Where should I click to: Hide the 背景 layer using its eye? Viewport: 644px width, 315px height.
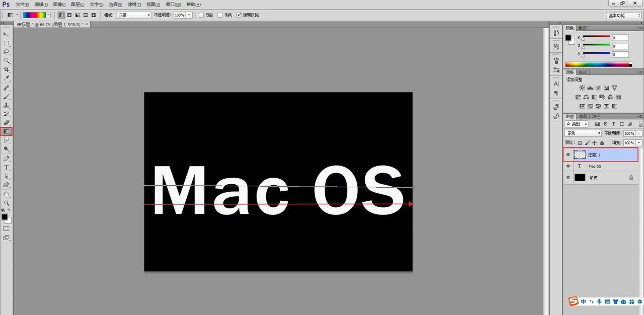(569, 178)
